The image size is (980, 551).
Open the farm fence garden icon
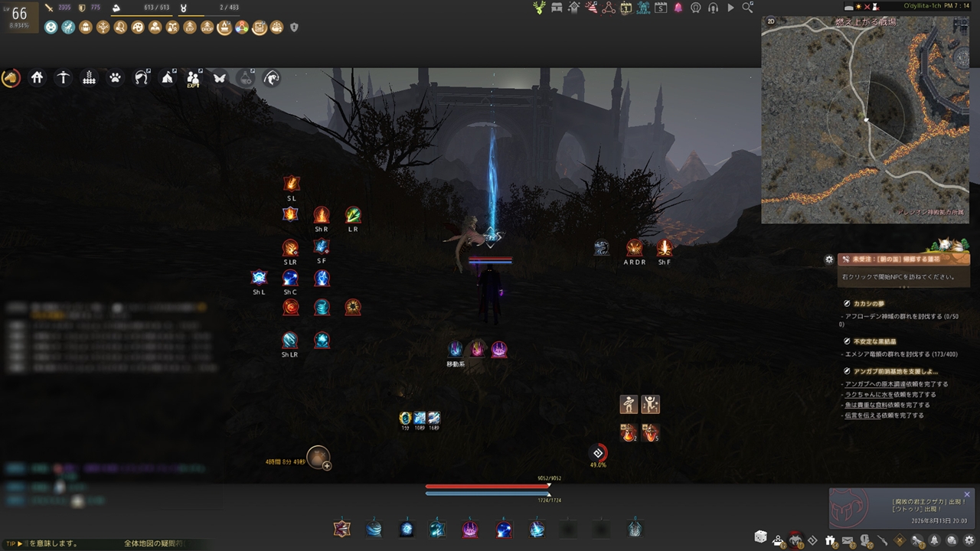pos(89,77)
